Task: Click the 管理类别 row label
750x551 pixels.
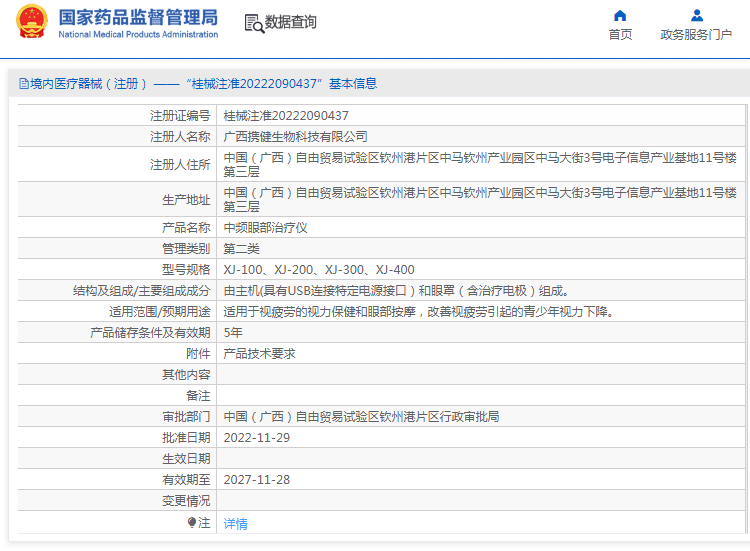Action: point(186,249)
